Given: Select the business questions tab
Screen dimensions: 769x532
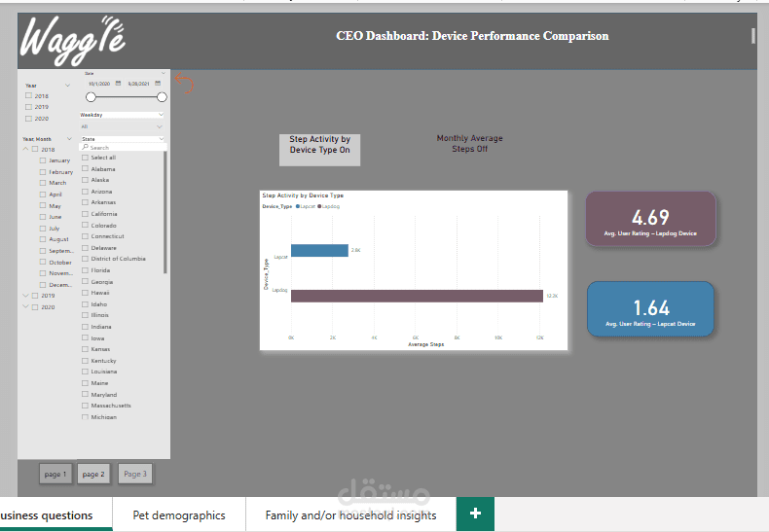Looking at the screenshot, I should pyautogui.click(x=55, y=514).
